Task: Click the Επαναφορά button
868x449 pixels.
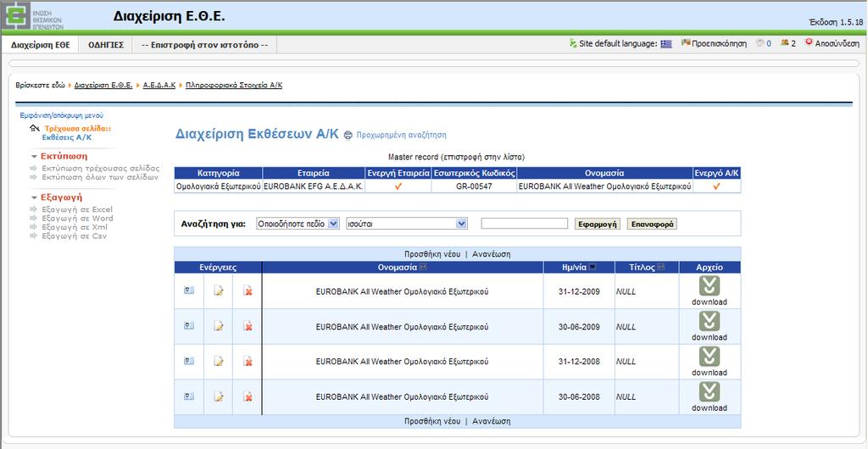Action: pyautogui.click(x=652, y=224)
